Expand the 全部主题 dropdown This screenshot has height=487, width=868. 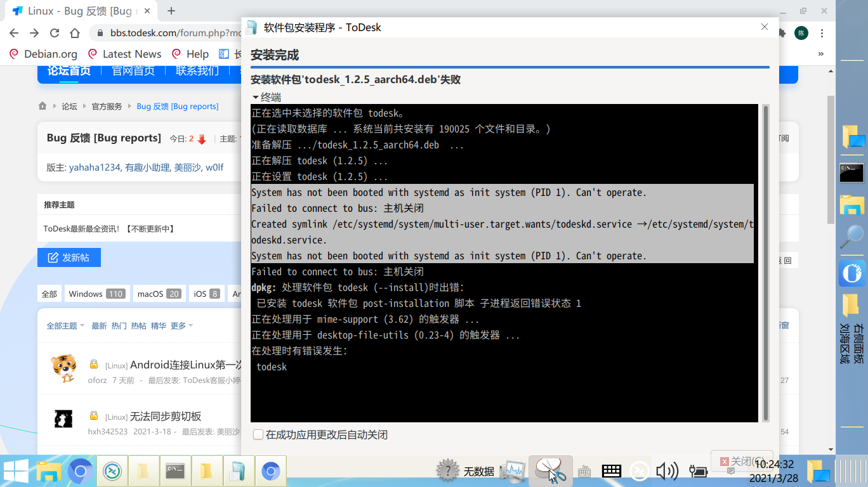[x=65, y=325]
